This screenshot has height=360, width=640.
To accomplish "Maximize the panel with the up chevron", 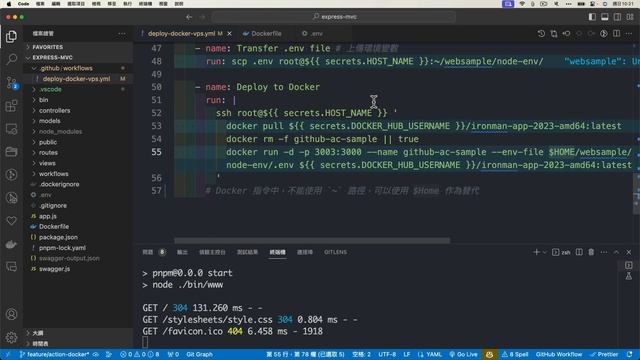I will [616, 252].
